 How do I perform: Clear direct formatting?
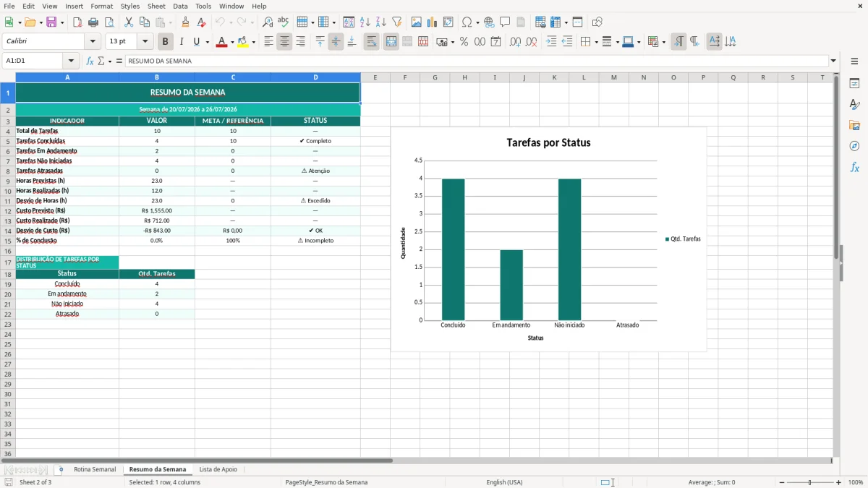pos(202,22)
